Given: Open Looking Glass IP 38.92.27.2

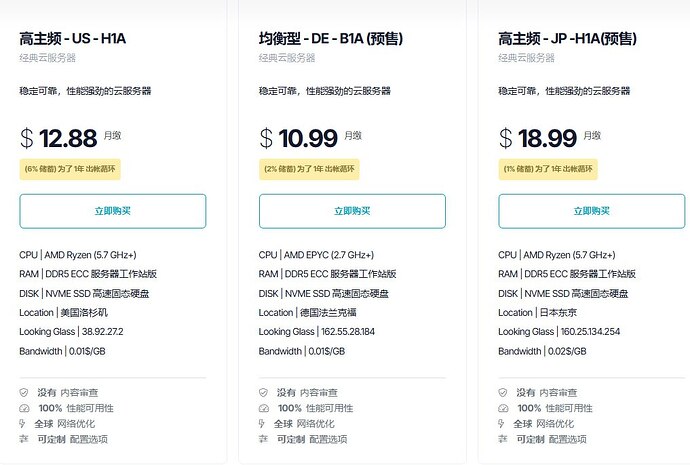Looking at the screenshot, I should pyautogui.click(x=103, y=332).
